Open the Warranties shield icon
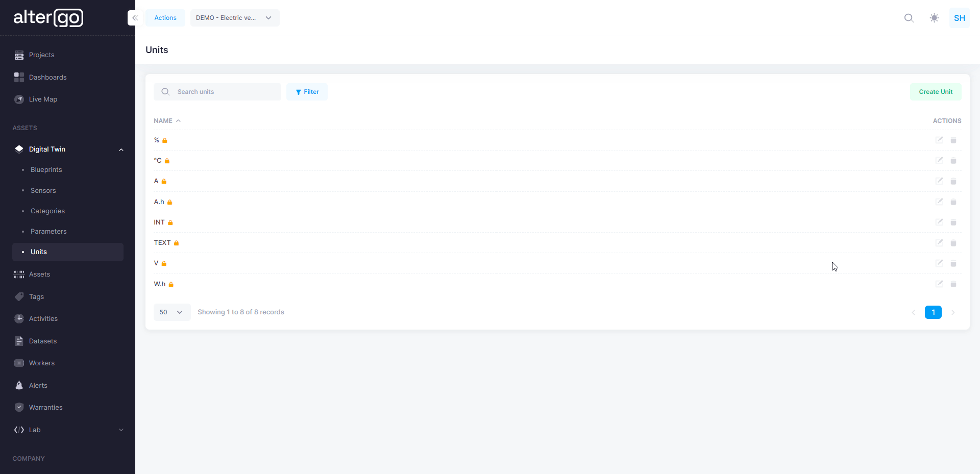 [19, 407]
